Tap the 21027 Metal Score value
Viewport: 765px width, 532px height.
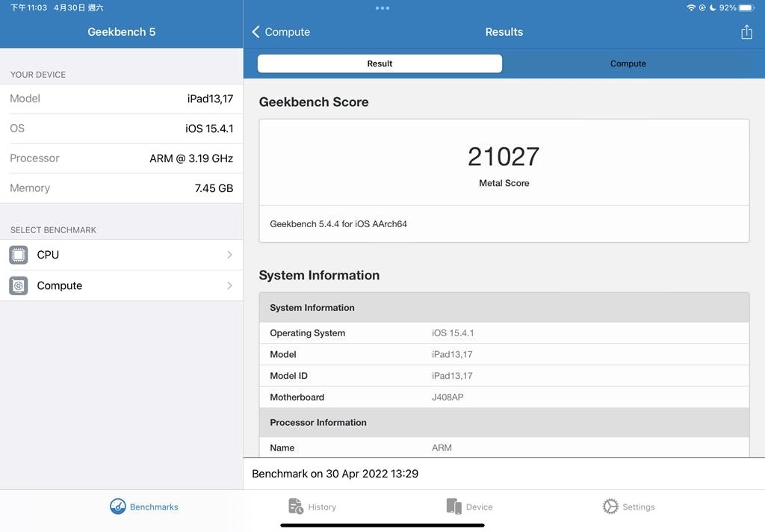(504, 157)
